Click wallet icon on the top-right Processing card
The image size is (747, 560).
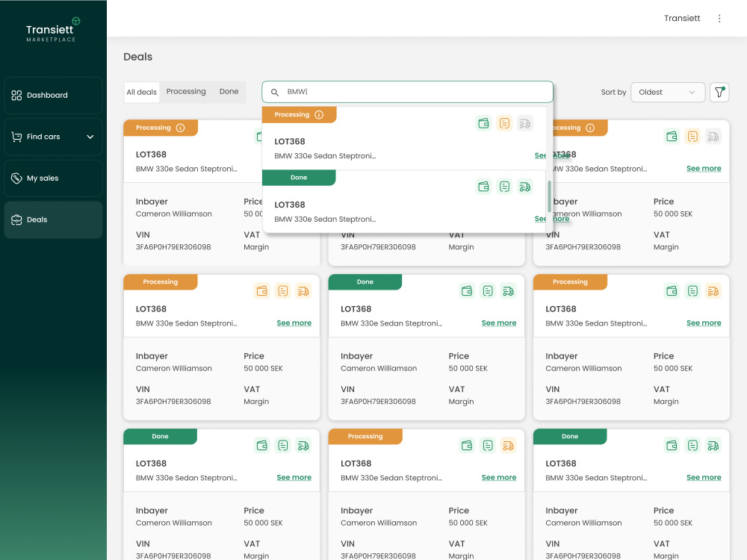click(672, 137)
